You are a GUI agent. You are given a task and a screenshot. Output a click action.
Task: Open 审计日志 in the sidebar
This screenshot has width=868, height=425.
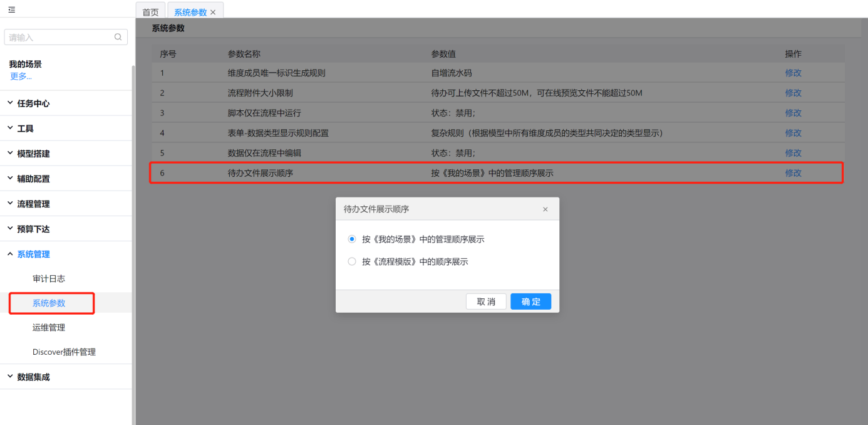pos(49,278)
